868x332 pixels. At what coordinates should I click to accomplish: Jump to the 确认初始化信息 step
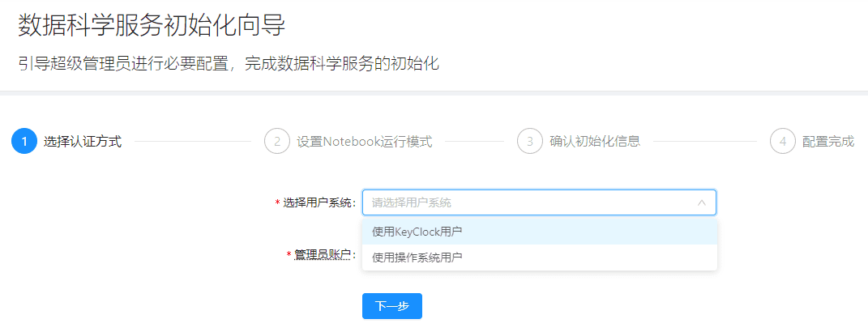tap(595, 142)
